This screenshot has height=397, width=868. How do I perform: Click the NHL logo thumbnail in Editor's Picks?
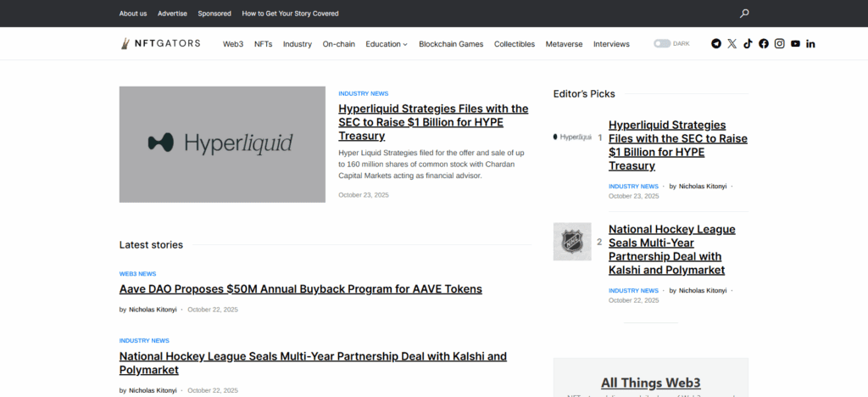[x=572, y=242]
